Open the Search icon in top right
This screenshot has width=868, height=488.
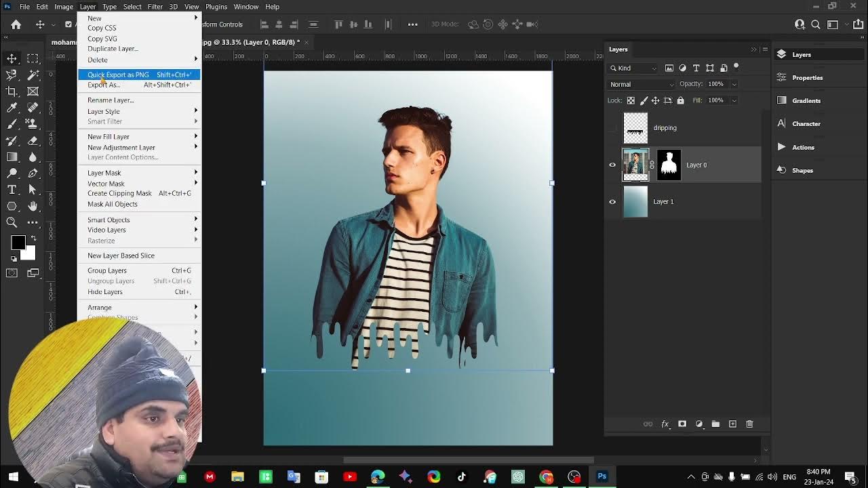(x=816, y=24)
